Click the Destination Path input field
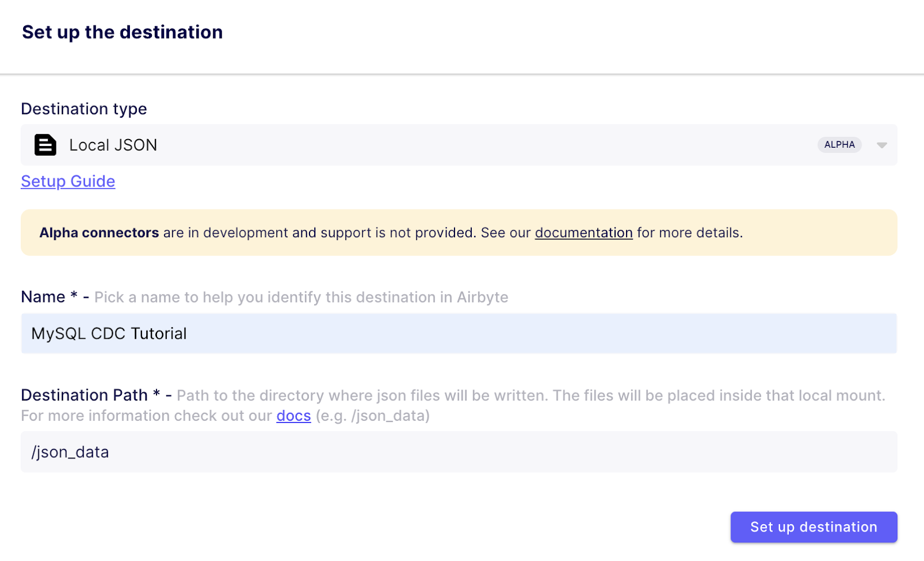Image resolution: width=924 pixels, height=561 pixels. point(459,452)
